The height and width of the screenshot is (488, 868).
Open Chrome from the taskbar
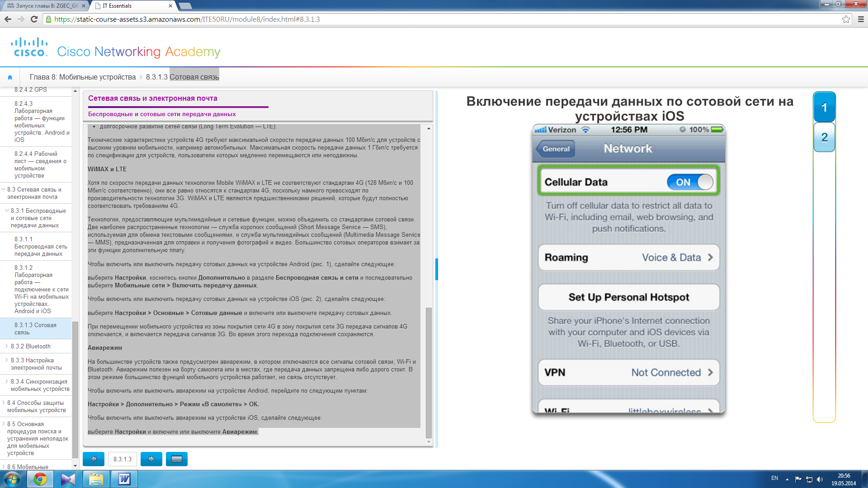[x=40, y=479]
